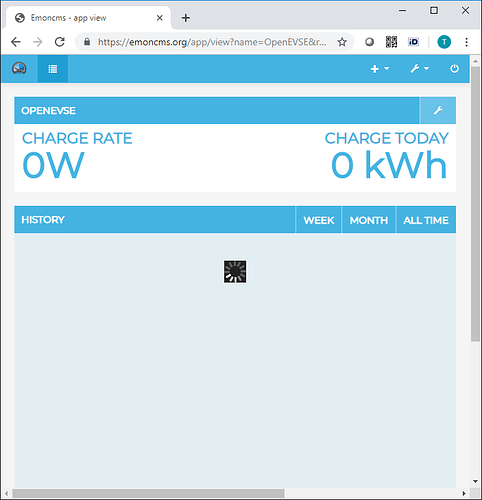The width and height of the screenshot is (482, 500).
Task: Open the iD extension icon
Action: click(413, 42)
